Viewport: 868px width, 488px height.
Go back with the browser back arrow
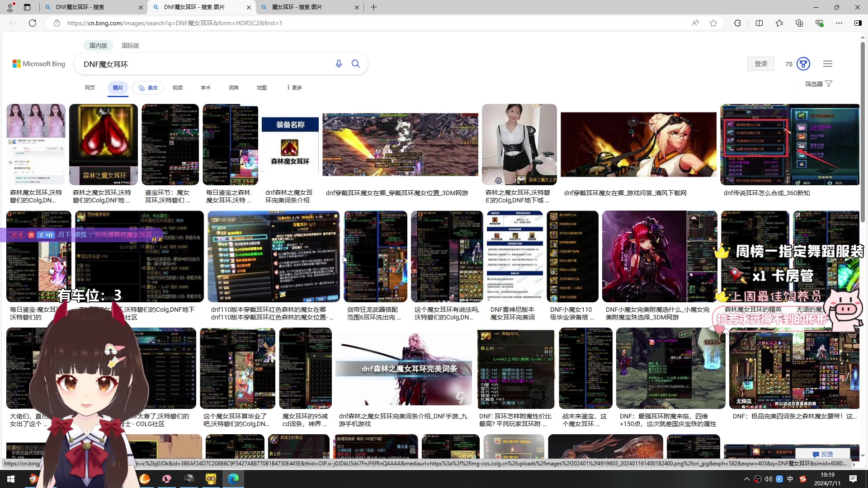coord(13,23)
